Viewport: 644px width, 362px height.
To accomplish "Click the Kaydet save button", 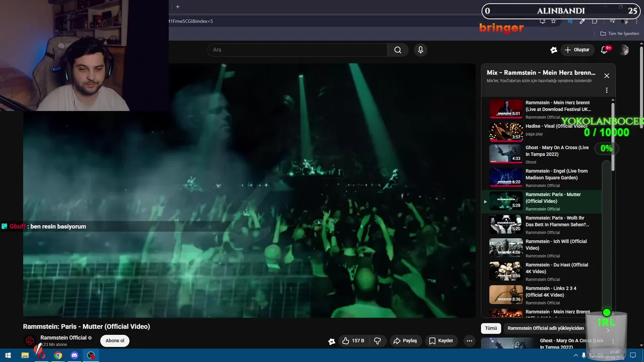I will pyautogui.click(x=441, y=341).
